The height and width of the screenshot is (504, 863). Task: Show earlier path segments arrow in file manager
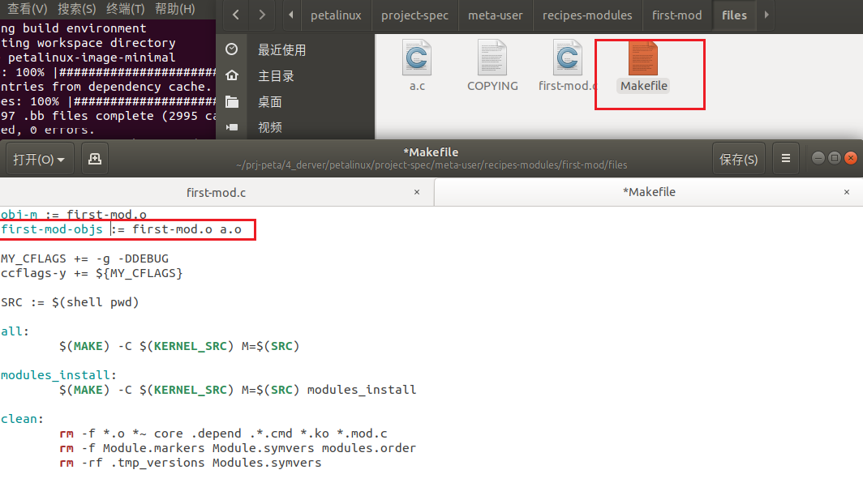[x=291, y=15]
